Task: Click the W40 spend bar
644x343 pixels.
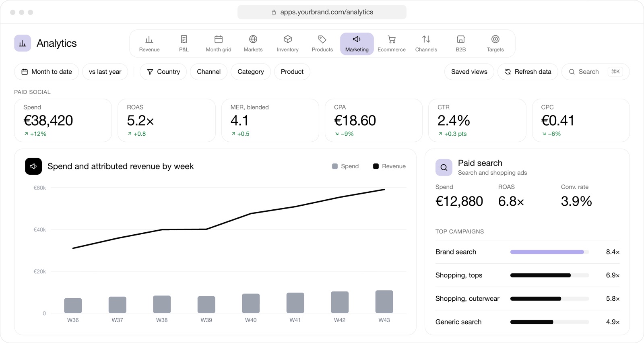Action: [x=251, y=303]
